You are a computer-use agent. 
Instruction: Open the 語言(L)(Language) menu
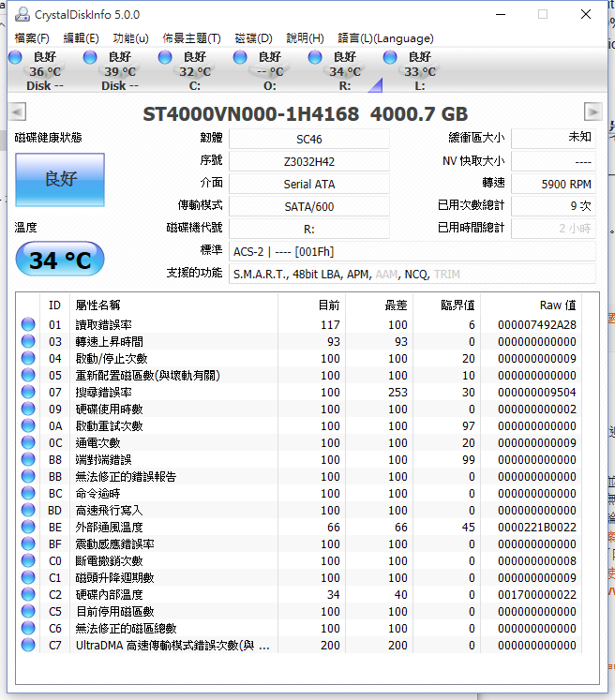pos(385,38)
